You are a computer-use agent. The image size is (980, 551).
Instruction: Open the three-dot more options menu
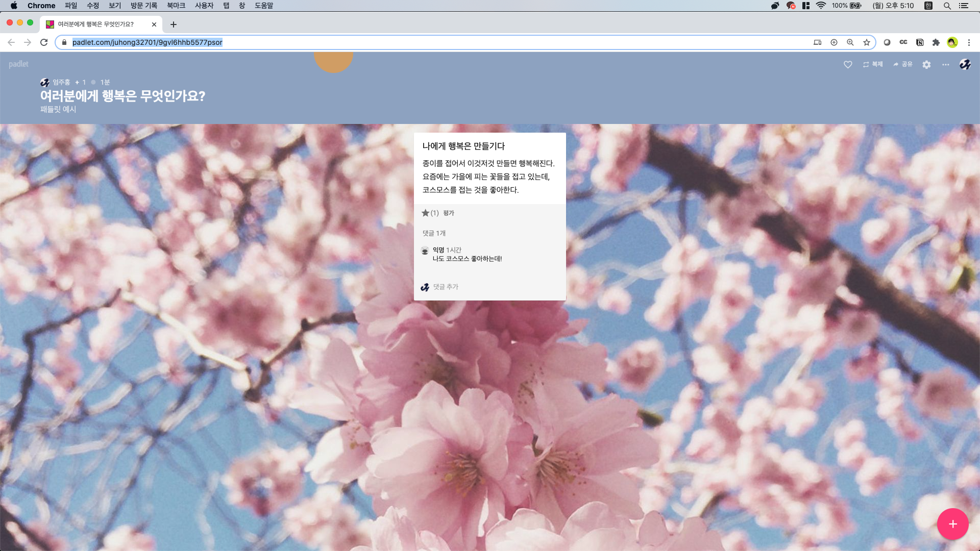945,64
